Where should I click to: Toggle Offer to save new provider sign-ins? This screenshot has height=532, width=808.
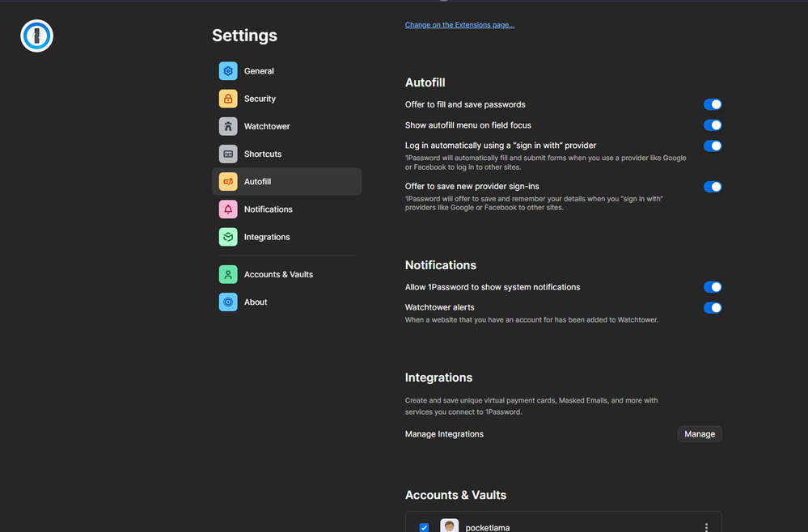point(713,187)
